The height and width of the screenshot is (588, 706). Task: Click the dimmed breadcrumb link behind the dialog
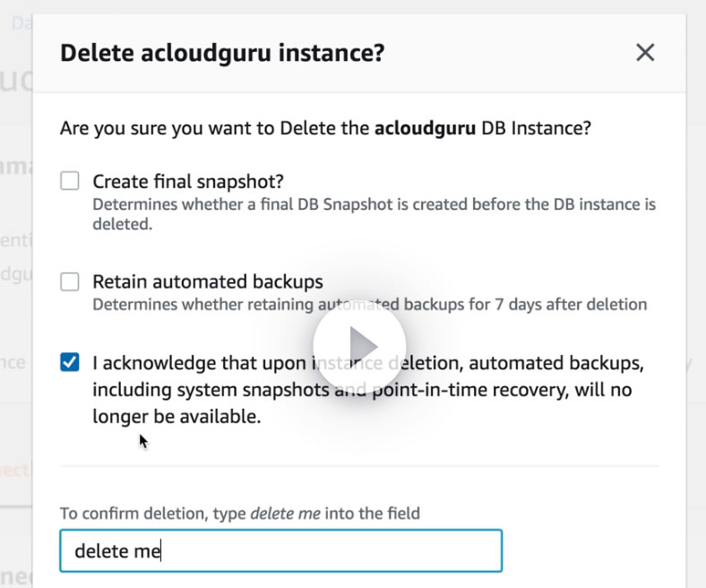20,23
